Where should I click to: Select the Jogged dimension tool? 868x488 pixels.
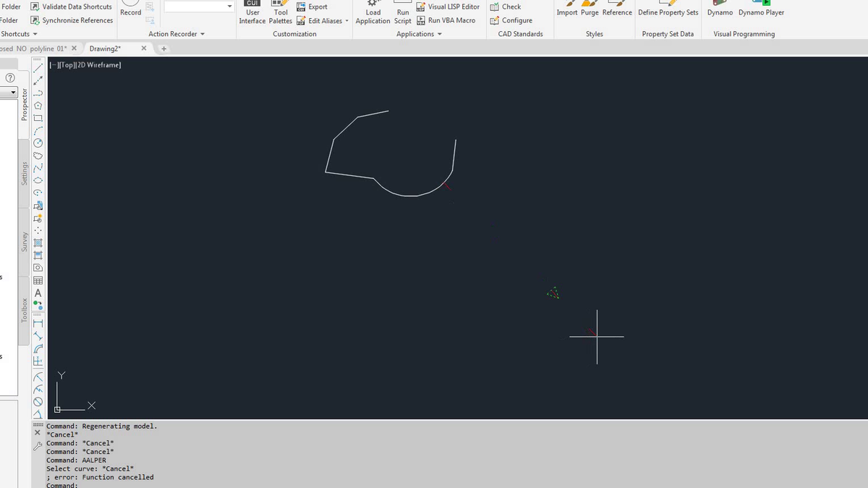[x=38, y=389]
